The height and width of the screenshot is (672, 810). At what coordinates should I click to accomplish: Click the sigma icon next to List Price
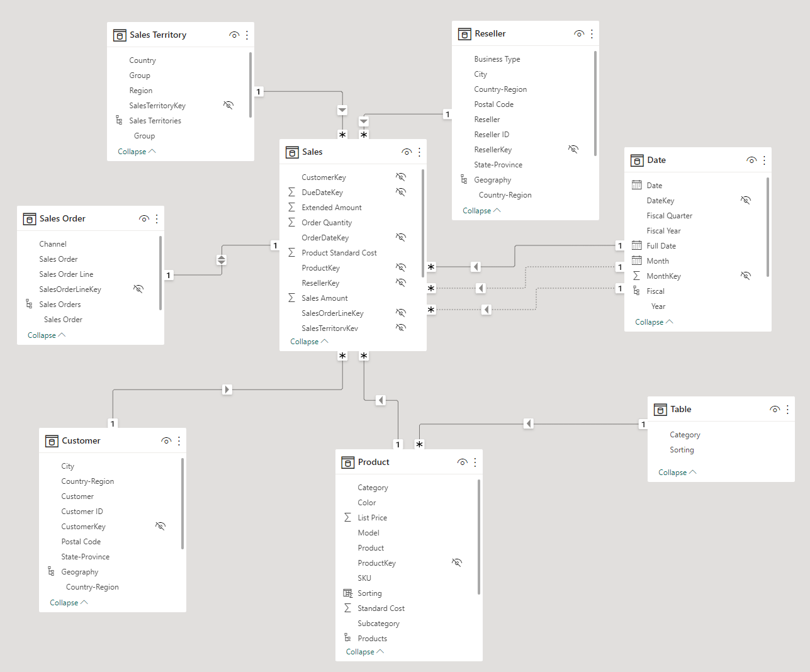pos(347,517)
